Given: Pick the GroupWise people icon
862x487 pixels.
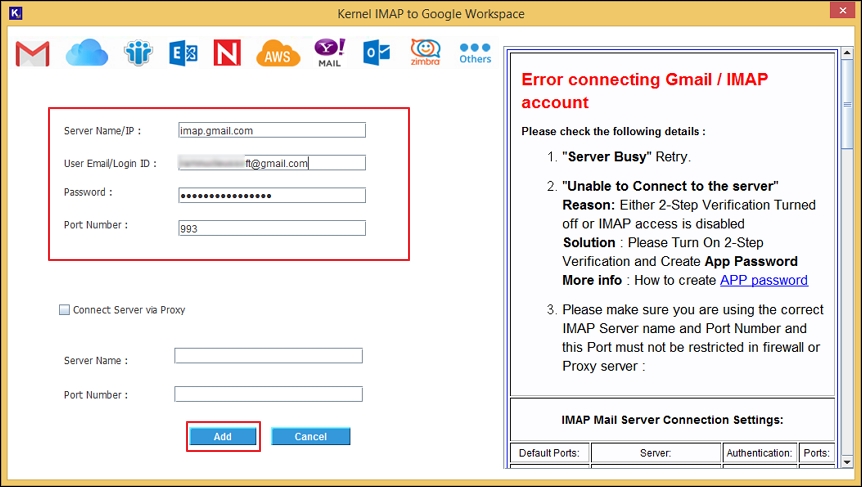Looking at the screenshot, I should [x=137, y=53].
